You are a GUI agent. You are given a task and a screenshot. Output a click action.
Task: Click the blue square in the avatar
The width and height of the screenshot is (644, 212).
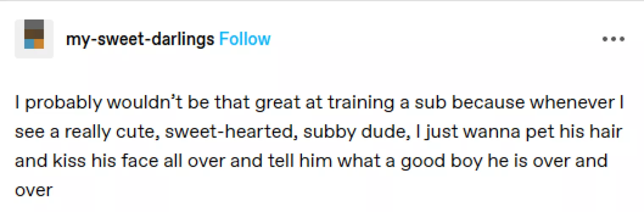point(29,44)
